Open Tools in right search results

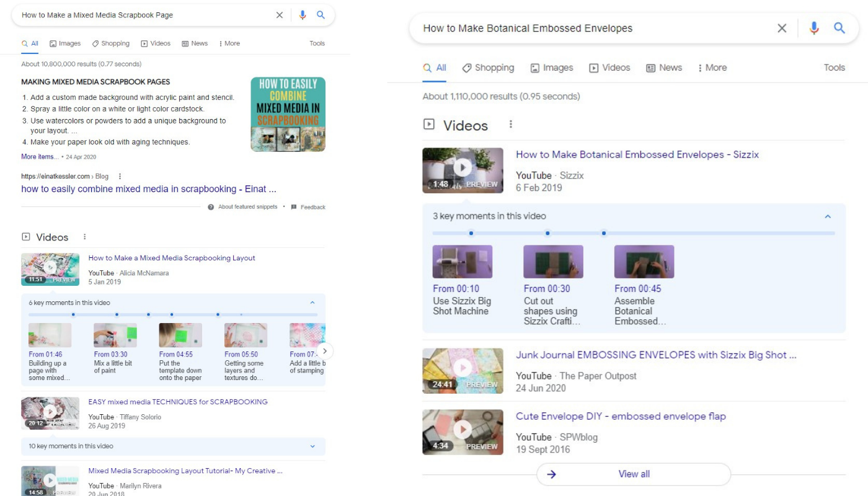[835, 68]
